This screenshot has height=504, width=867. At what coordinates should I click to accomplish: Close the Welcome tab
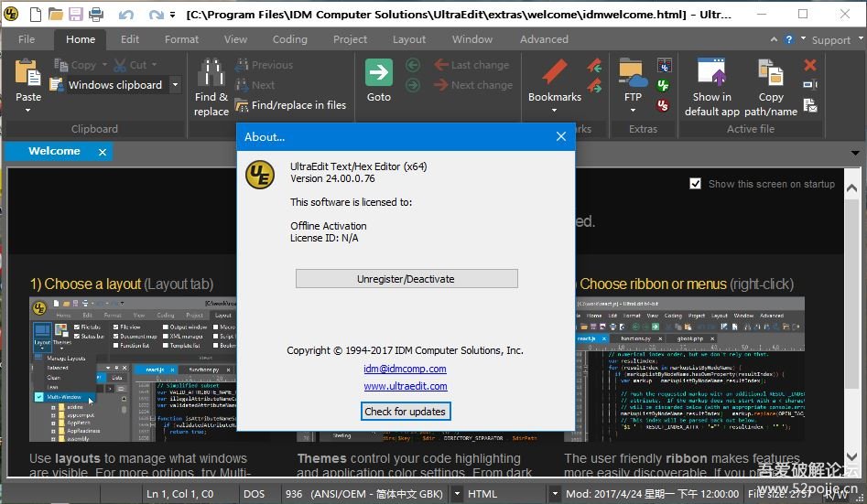pyautogui.click(x=103, y=152)
